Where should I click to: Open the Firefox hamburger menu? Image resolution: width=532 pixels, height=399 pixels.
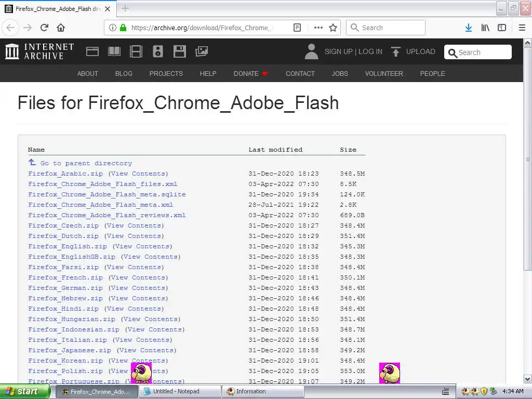click(x=522, y=28)
